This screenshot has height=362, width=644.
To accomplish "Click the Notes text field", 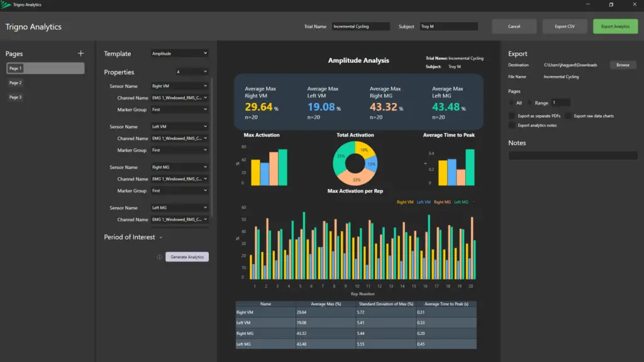I will 572,155.
